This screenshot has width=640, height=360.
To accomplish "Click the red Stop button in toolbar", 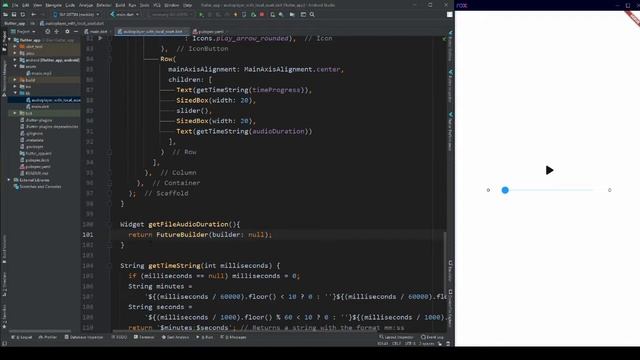I will (x=262, y=14).
